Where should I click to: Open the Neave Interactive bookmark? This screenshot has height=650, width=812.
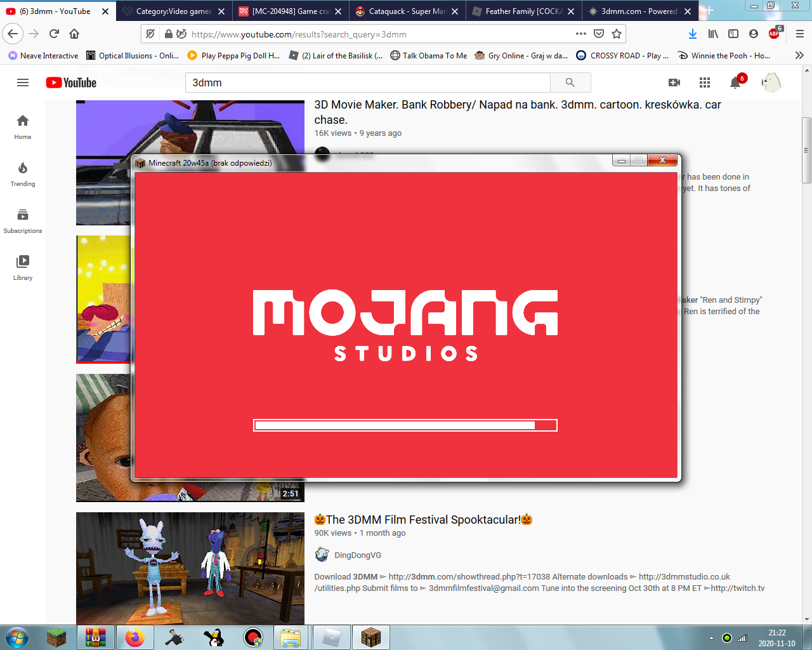coord(43,55)
